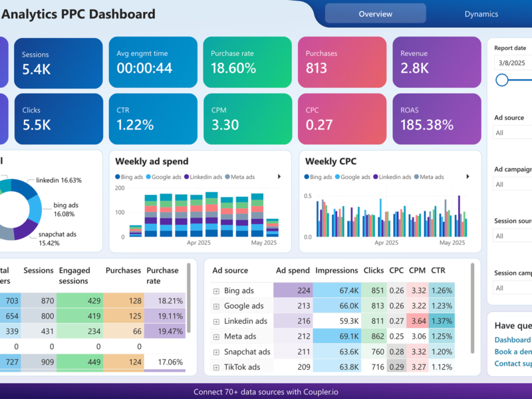Switch to the Overview tab
The height and width of the screenshot is (399, 532).
pos(375,13)
